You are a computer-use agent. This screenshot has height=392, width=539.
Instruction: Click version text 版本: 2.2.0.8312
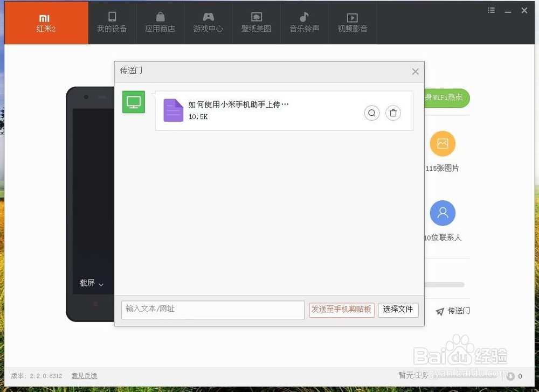click(37, 376)
